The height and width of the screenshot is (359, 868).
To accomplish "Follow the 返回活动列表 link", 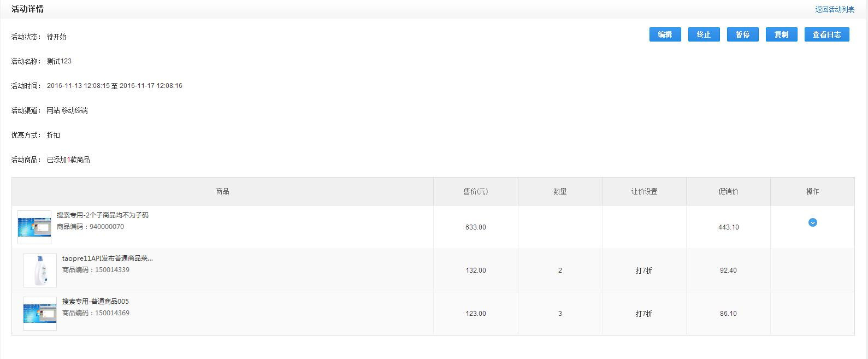I will pyautogui.click(x=835, y=9).
